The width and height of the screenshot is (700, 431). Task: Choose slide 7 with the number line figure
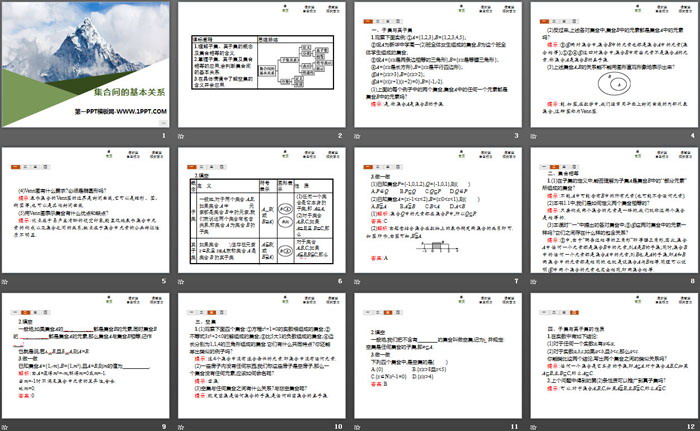click(x=439, y=207)
